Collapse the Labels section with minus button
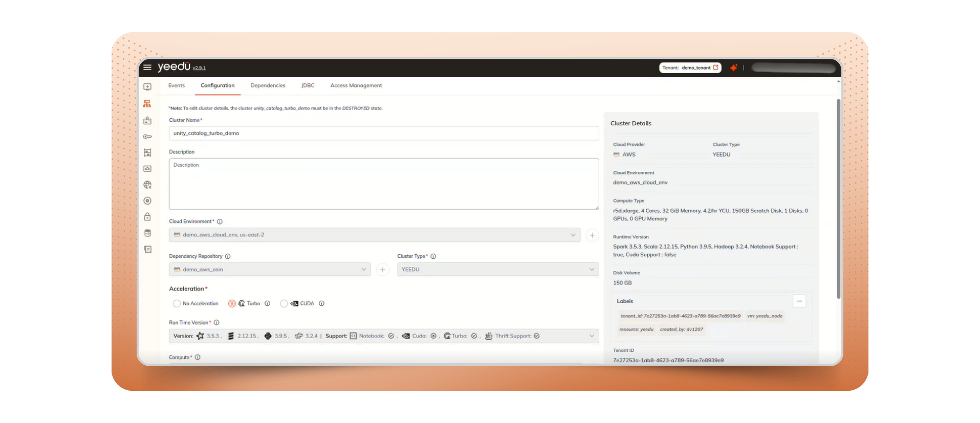Image resolution: width=980 pixels, height=423 pixels. [x=799, y=301]
